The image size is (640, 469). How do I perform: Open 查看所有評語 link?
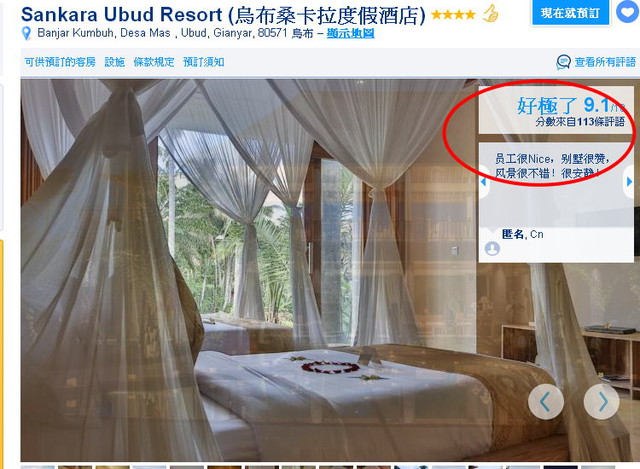tap(605, 62)
